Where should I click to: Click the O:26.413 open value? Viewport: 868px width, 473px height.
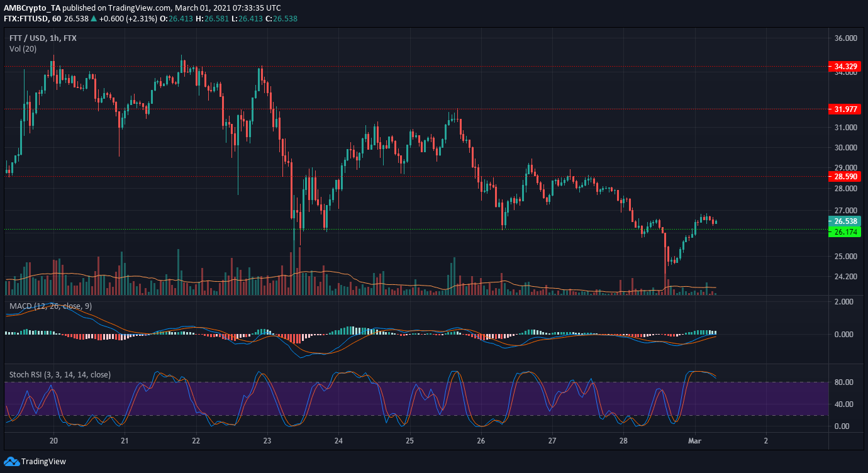point(177,19)
